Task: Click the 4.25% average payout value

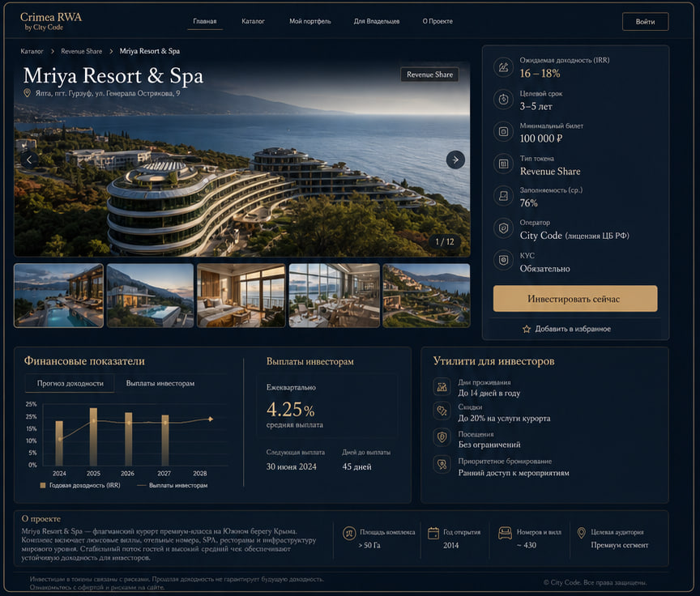Action: coord(290,409)
